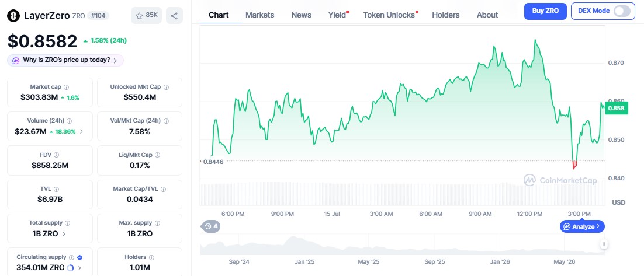Switch to the News tab

pos(301,15)
